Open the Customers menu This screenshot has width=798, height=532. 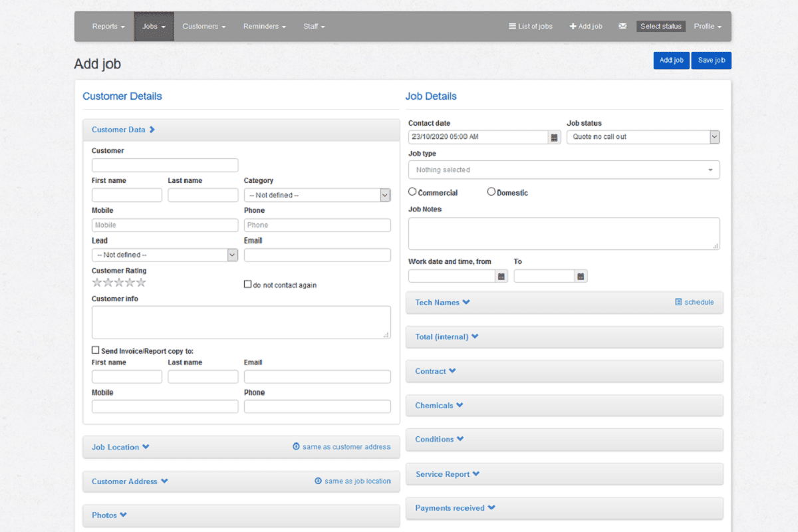(x=204, y=27)
